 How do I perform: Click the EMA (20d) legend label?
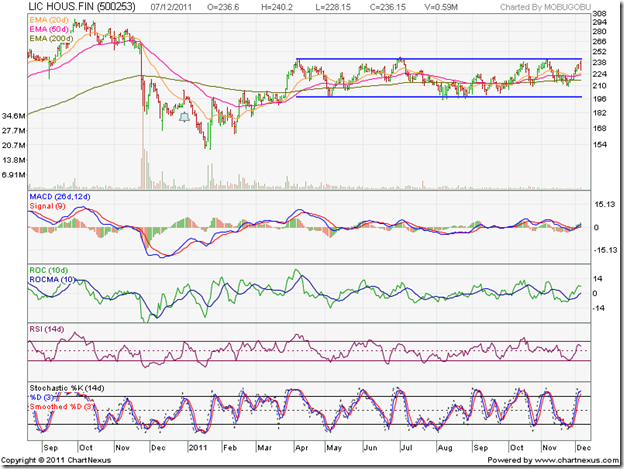(49, 20)
